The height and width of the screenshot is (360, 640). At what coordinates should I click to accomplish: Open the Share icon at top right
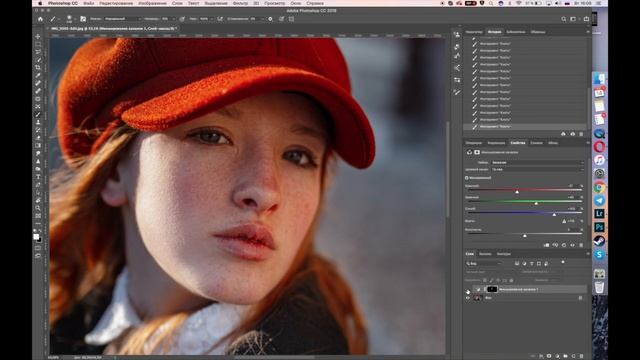point(587,19)
